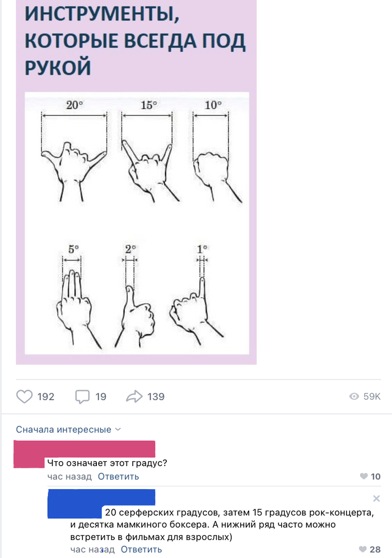
Task: Click the 139 shares counter
Action: pyautogui.click(x=156, y=397)
